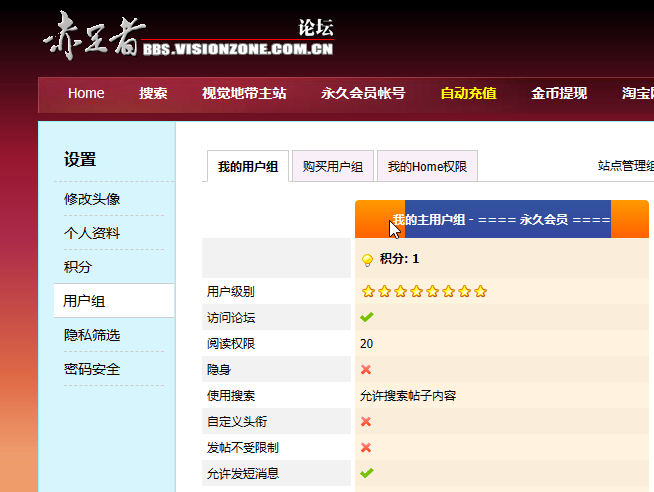Screen dimensions: 654x492
Task: Click the 允许发短消息 row label
Action: [243, 473]
